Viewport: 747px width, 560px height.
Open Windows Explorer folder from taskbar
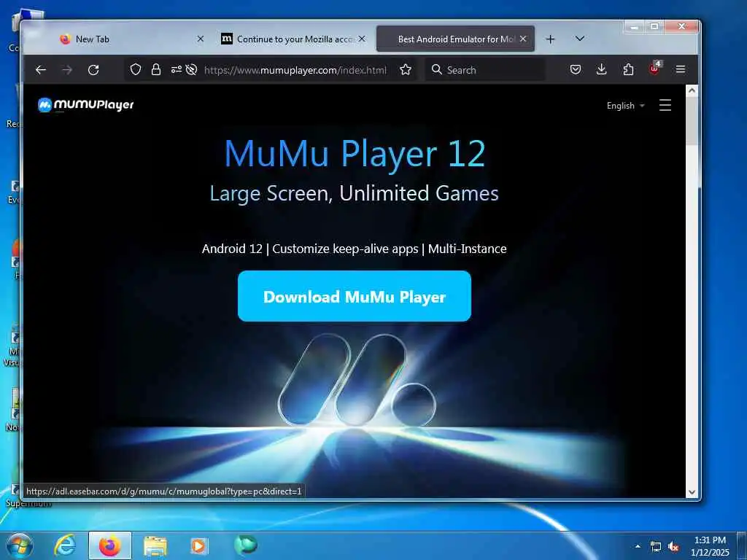[155, 546]
